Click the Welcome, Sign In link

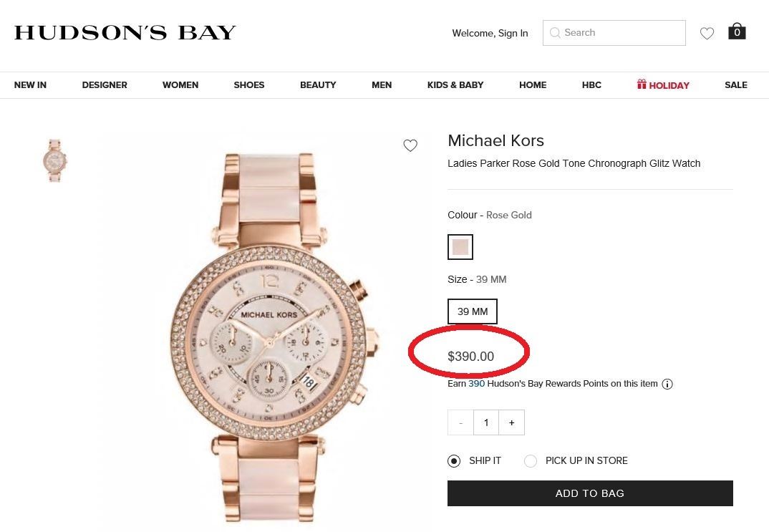pos(490,33)
